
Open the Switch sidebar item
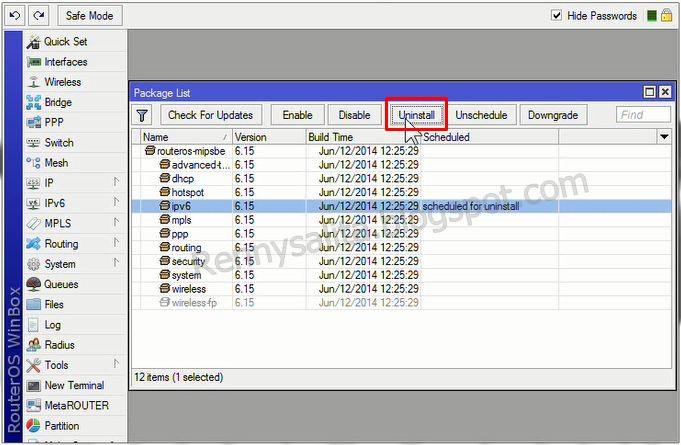(74, 143)
